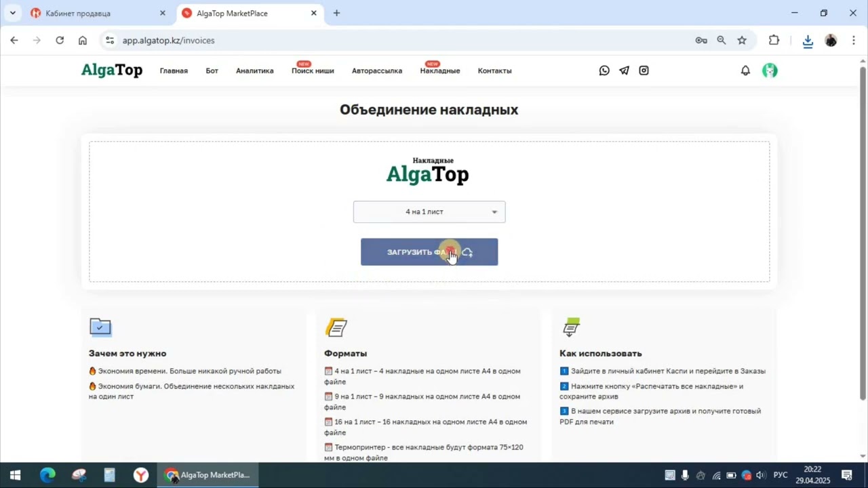This screenshot has width=868, height=488.
Task: Open microphone tray icon
Action: [685, 475]
